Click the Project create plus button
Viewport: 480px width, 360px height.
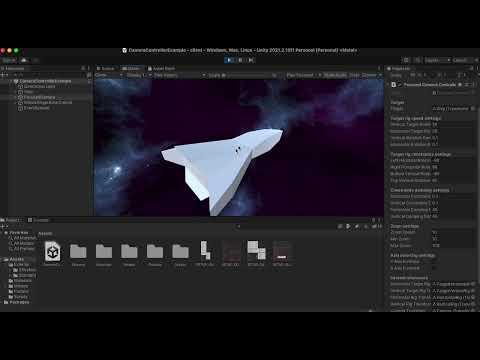pos(4,226)
